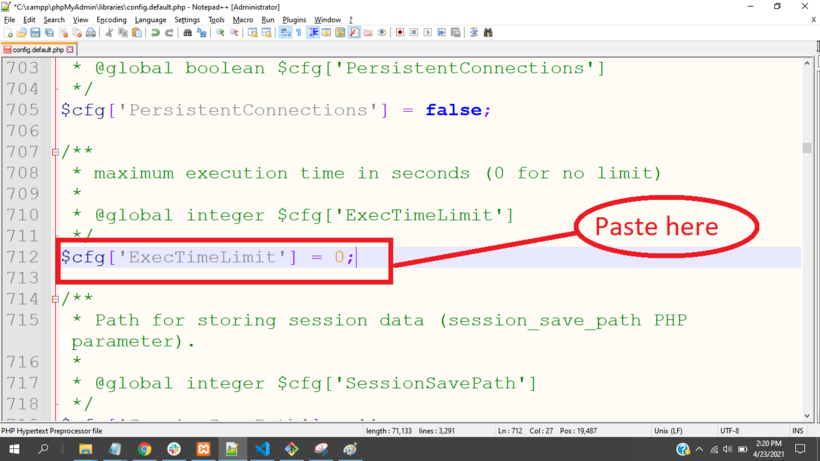Click the Find binoculars icon
820x461 pixels.
click(187, 33)
